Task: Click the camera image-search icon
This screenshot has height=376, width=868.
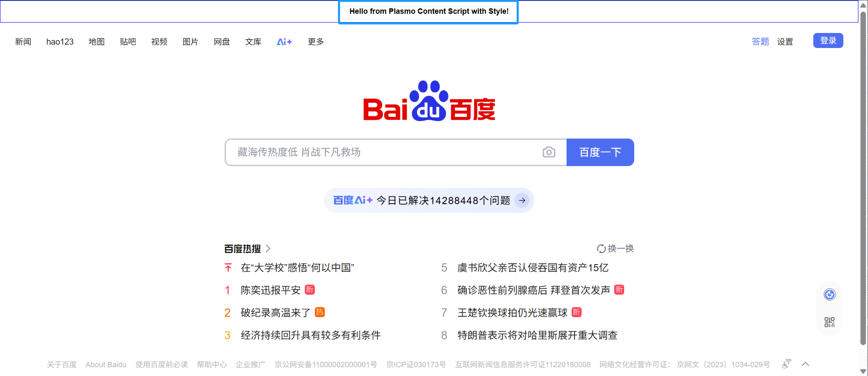Action: pyautogui.click(x=549, y=152)
